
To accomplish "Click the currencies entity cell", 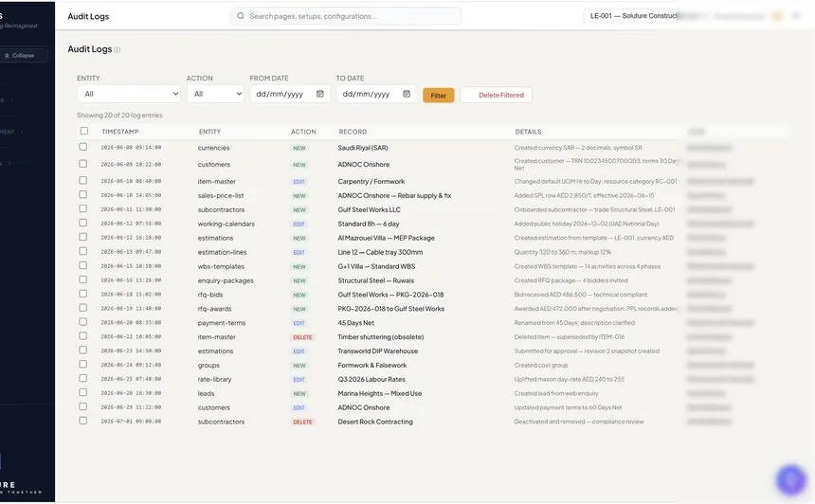I will [x=213, y=148].
